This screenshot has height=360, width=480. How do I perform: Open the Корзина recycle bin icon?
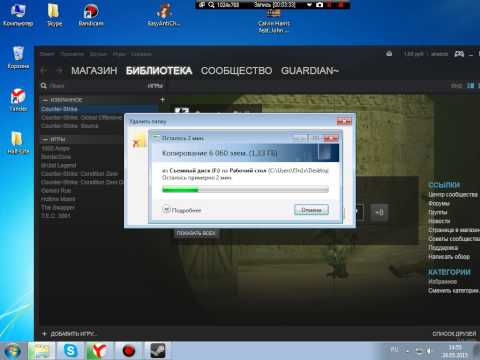point(18,57)
